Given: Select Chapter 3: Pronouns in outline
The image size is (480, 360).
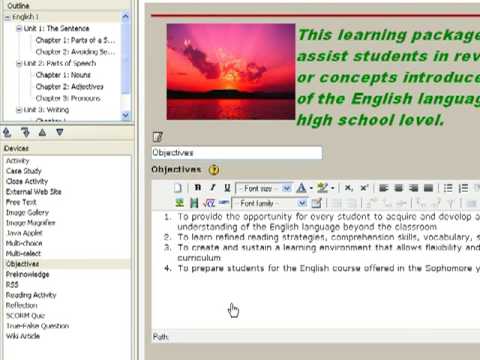Looking at the screenshot, I should (x=68, y=98).
